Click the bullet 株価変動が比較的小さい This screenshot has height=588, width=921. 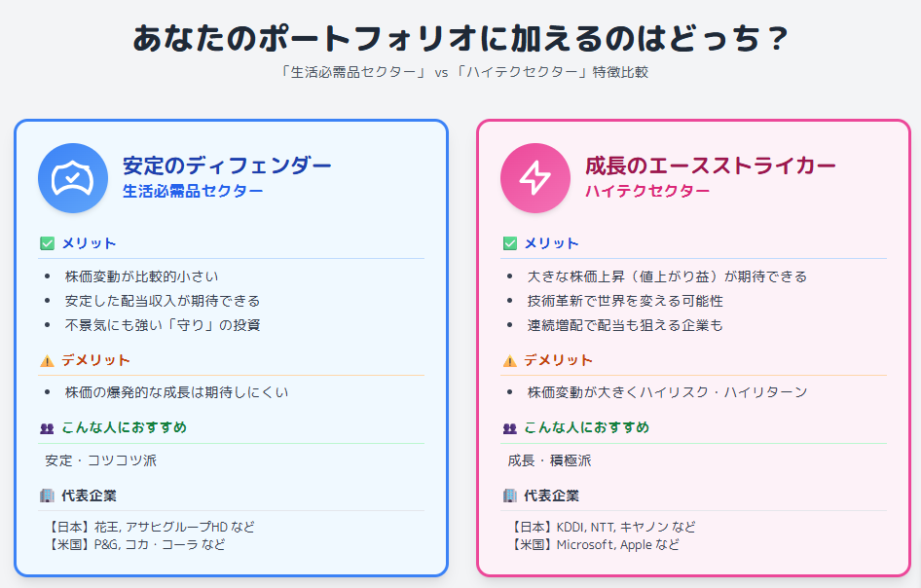(141, 276)
